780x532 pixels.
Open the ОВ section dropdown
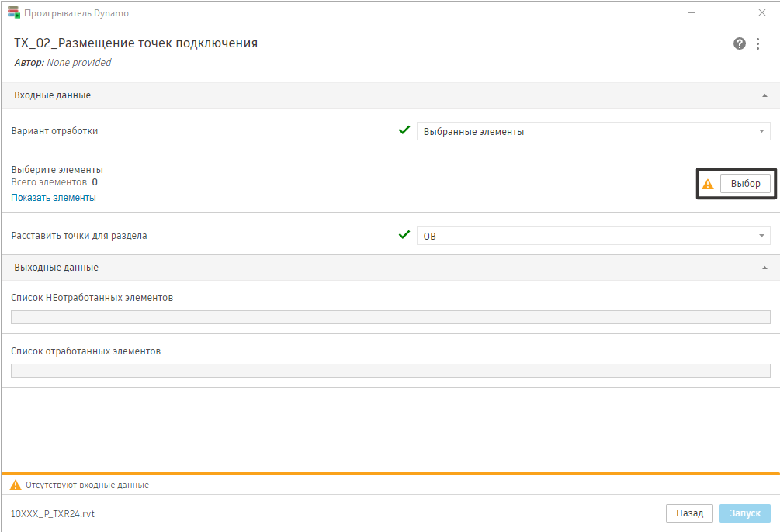[593, 236]
